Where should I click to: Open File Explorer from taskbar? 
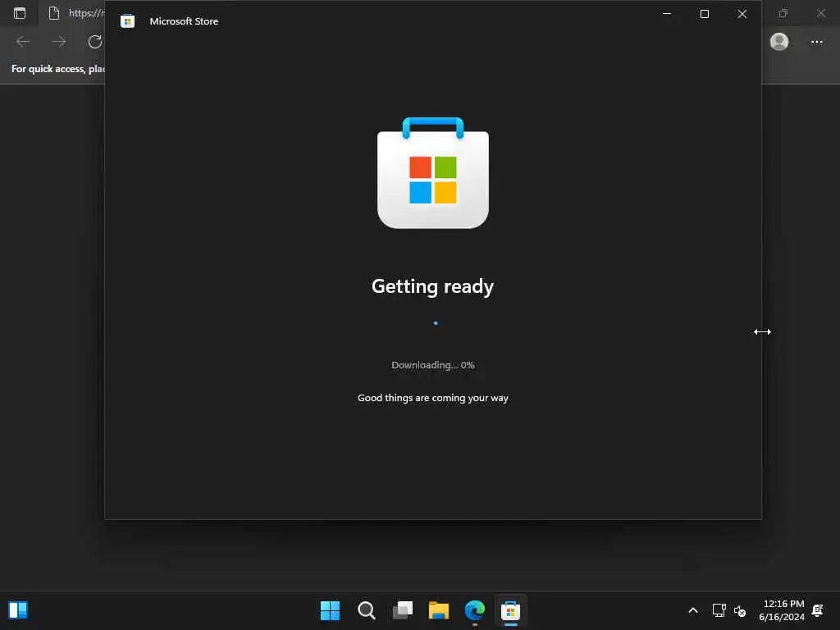pos(439,610)
